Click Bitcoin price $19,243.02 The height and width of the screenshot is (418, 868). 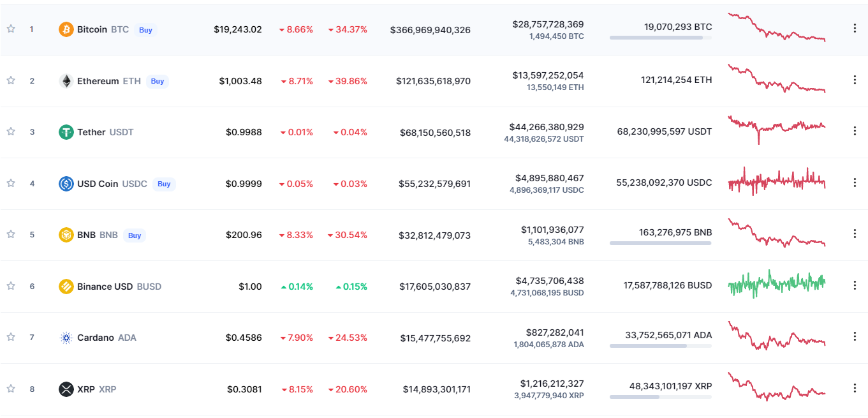click(x=238, y=29)
